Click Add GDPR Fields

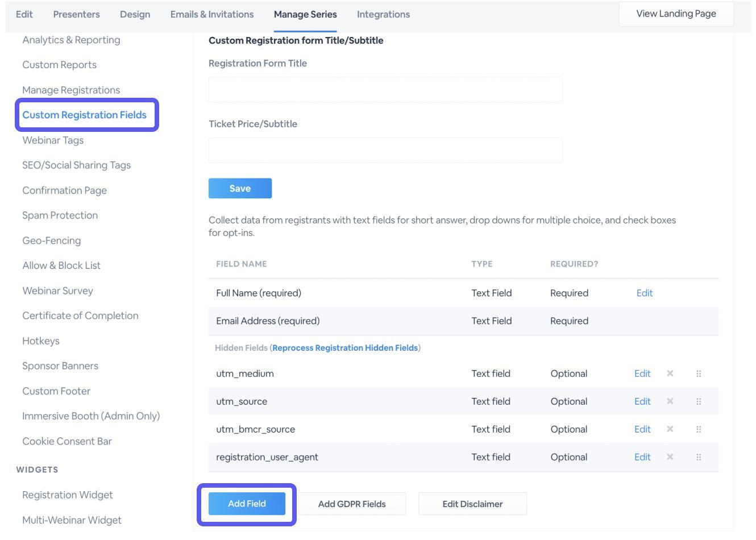tap(352, 504)
